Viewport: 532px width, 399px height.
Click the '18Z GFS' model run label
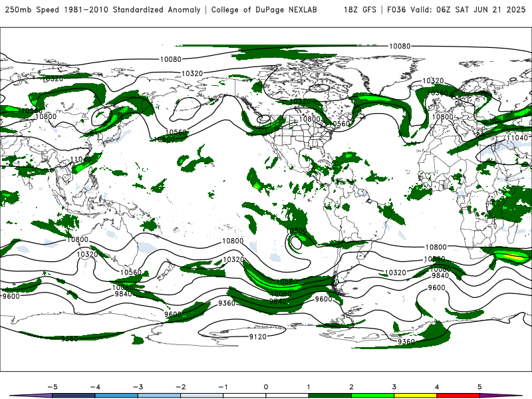(360, 9)
